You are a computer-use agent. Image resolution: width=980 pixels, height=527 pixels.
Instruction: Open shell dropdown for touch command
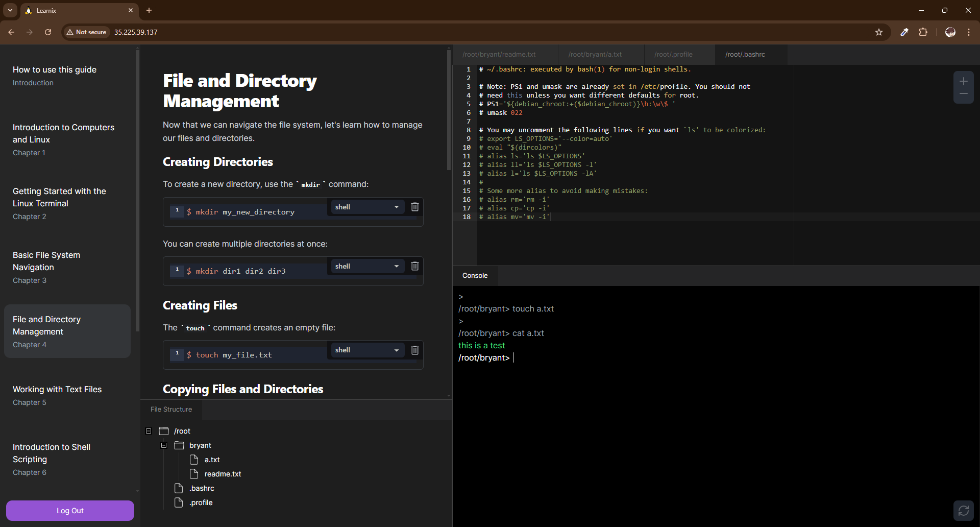tap(366, 350)
